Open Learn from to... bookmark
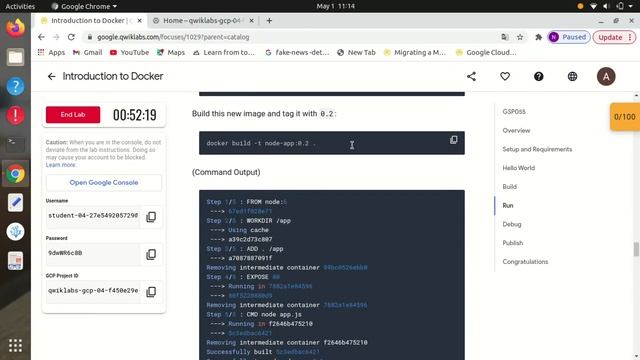The height and width of the screenshot is (360, 640). [224, 52]
